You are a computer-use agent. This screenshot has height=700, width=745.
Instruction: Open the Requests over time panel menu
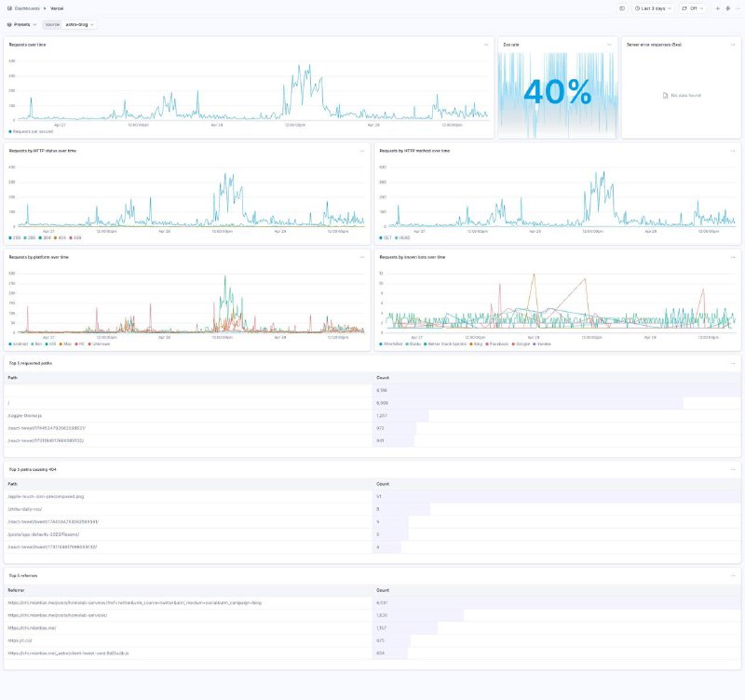[x=485, y=45]
